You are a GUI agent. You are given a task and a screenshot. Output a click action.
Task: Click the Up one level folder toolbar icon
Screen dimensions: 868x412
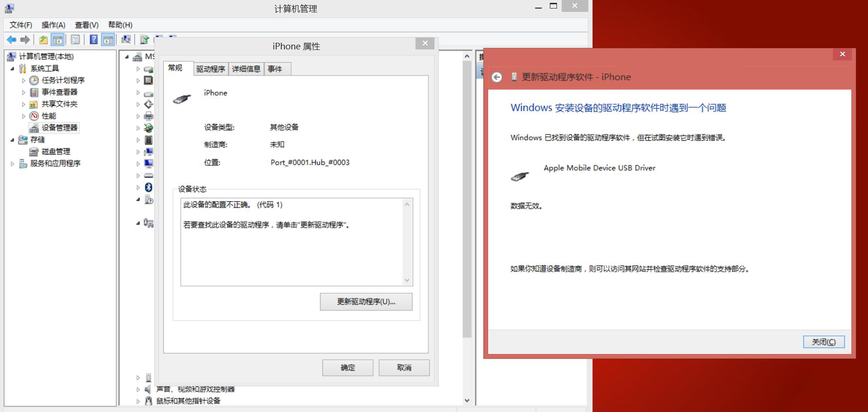[43, 40]
